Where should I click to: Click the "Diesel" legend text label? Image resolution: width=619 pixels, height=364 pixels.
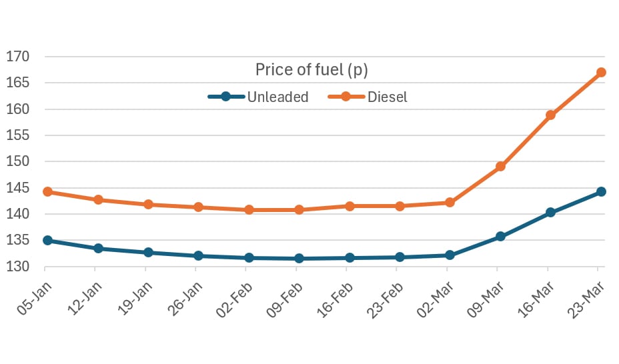pos(388,97)
